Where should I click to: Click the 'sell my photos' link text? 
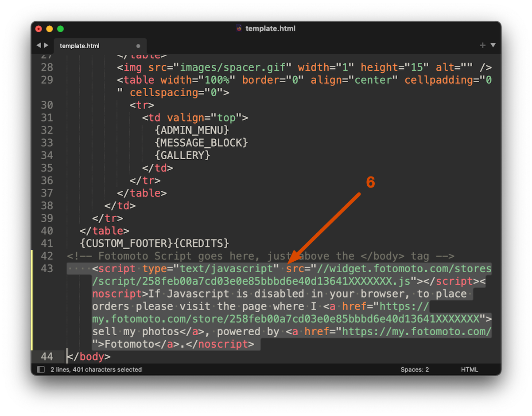136,331
